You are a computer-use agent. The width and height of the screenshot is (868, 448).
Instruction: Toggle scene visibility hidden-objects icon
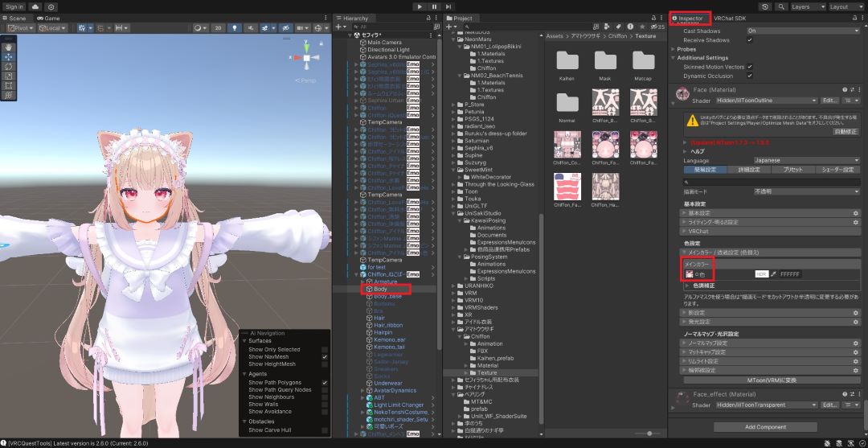[x=285, y=27]
